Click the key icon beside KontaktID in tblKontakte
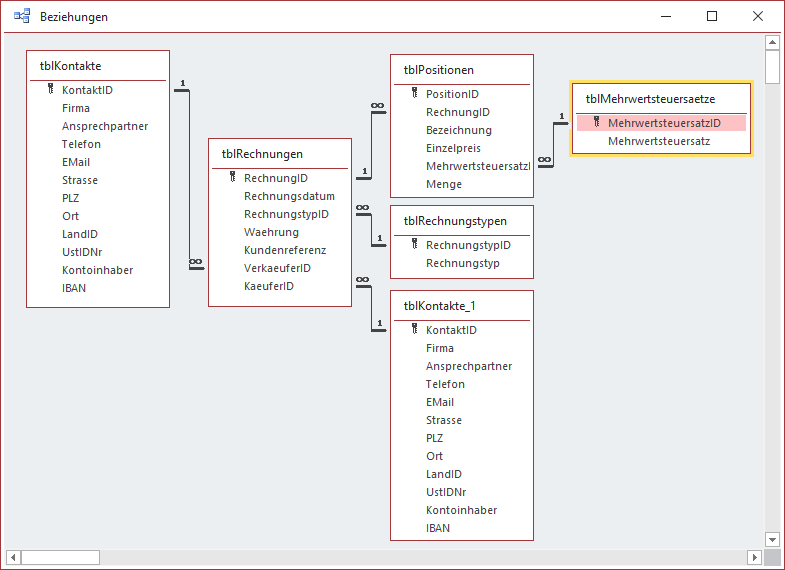The height and width of the screenshot is (570, 785). pos(50,90)
